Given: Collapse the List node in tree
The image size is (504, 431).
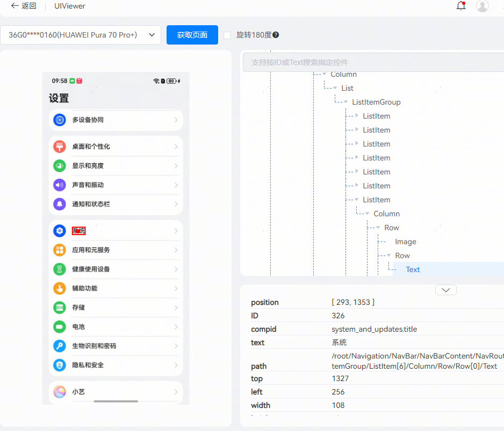Looking at the screenshot, I should click(x=335, y=88).
